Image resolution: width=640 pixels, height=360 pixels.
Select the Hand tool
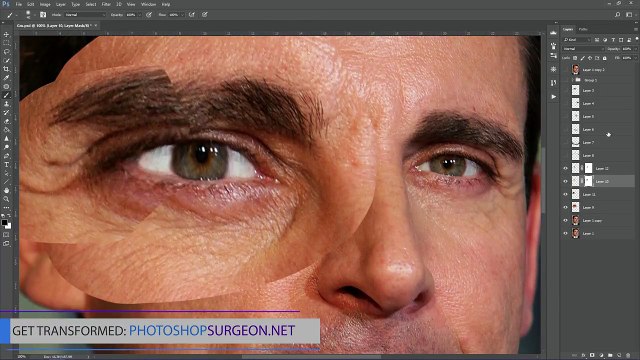point(7,191)
